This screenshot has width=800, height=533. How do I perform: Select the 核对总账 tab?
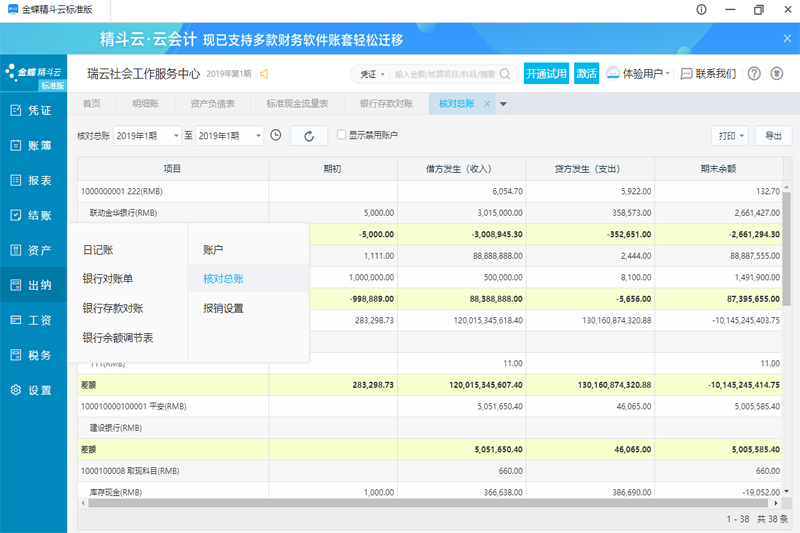(x=457, y=104)
